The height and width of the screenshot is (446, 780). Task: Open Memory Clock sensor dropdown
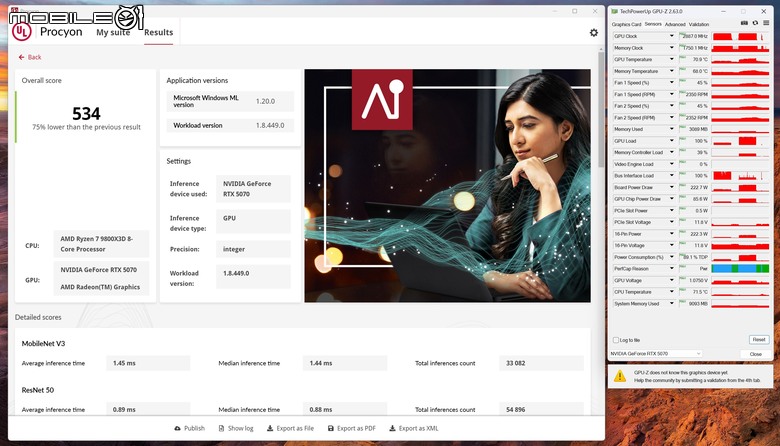pos(672,48)
